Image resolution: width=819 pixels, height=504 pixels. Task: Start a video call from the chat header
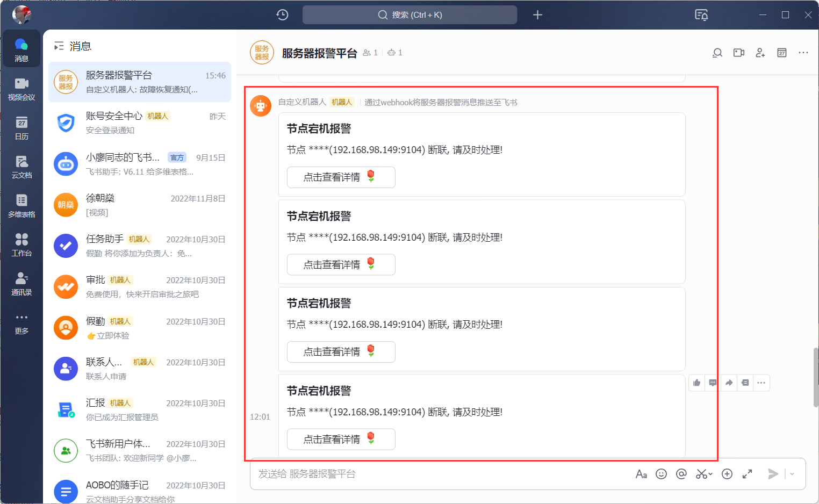pos(739,53)
